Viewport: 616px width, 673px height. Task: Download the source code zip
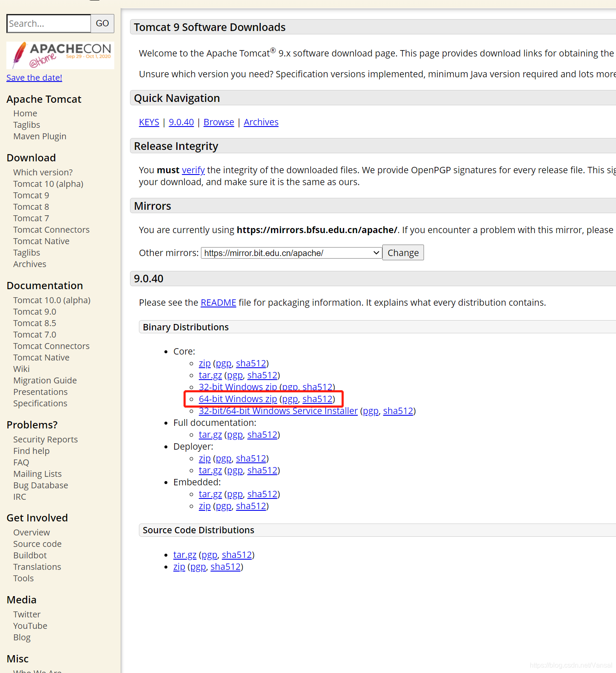coord(179,567)
